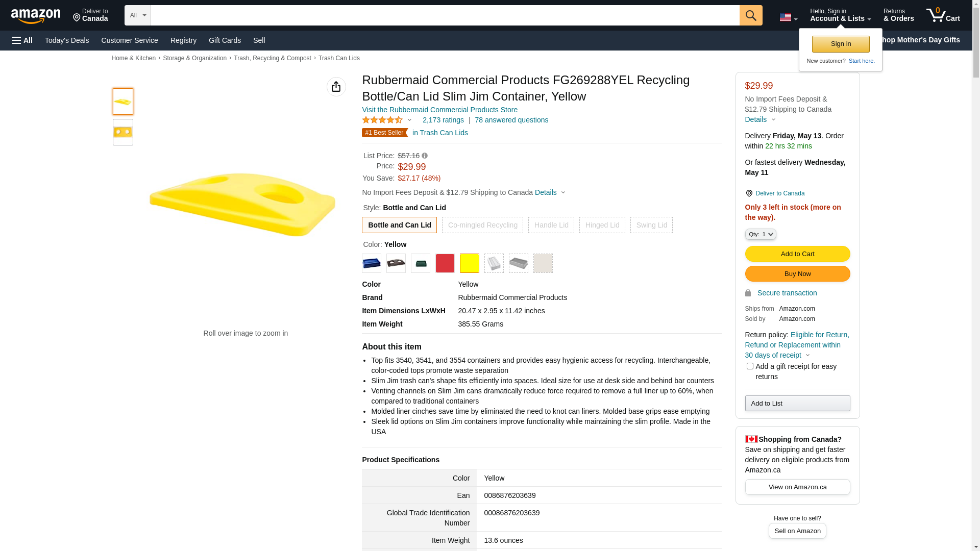Expand the star ratings popover arrow
980x551 pixels.
click(409, 120)
